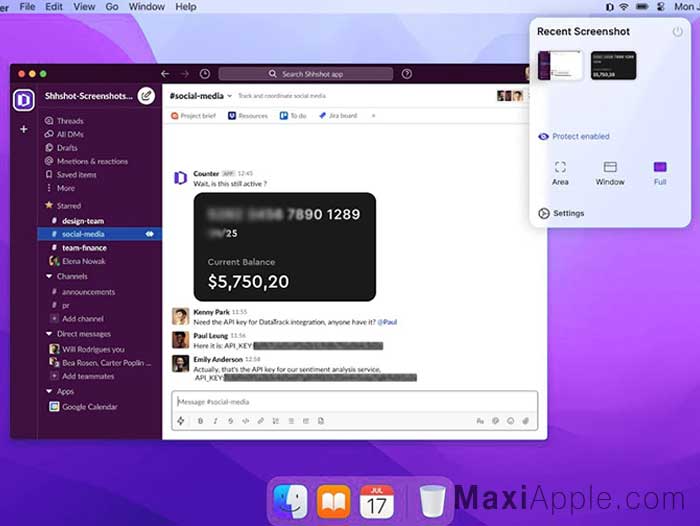Viewport: 700px width, 526px height.
Task: Toggle strikethrough formatting in composer
Action: pyautogui.click(x=230, y=421)
